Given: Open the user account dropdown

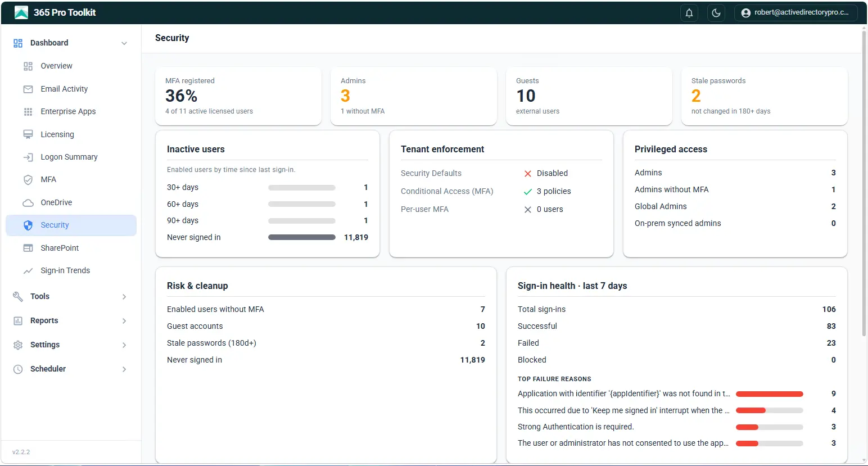Looking at the screenshot, I should point(795,13).
